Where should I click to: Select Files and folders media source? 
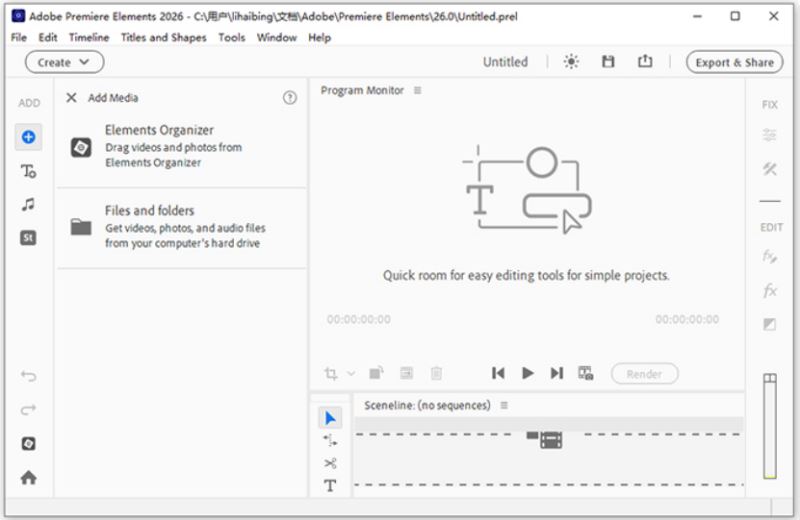182,227
